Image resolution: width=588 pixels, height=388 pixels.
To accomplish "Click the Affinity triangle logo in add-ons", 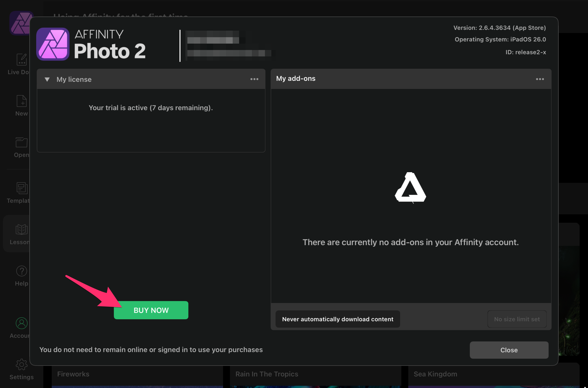I will pos(410,187).
